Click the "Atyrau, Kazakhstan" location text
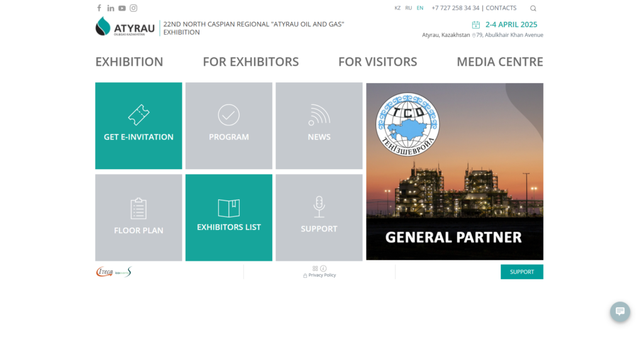 [446, 35]
